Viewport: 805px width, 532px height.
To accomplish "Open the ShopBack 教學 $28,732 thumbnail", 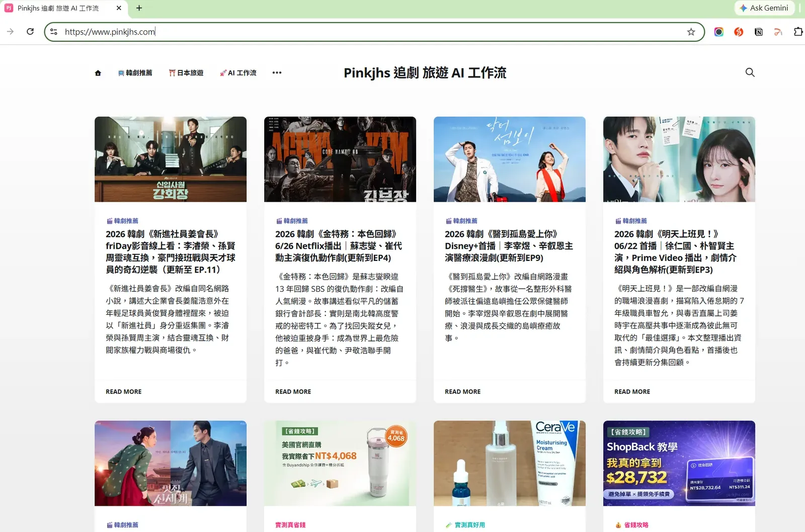I will (679, 463).
